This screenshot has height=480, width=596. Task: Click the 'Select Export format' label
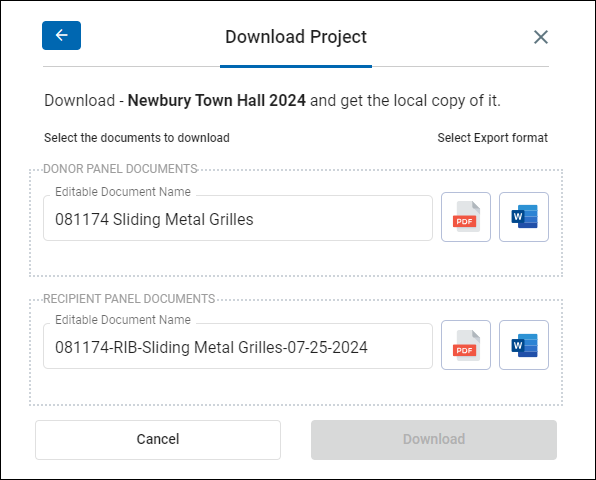(492, 138)
